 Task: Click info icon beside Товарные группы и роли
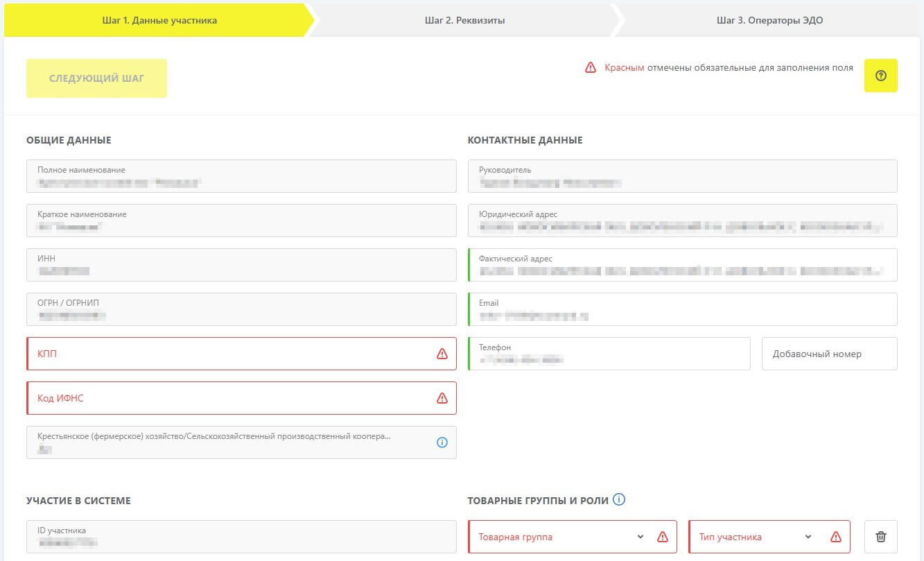619,499
